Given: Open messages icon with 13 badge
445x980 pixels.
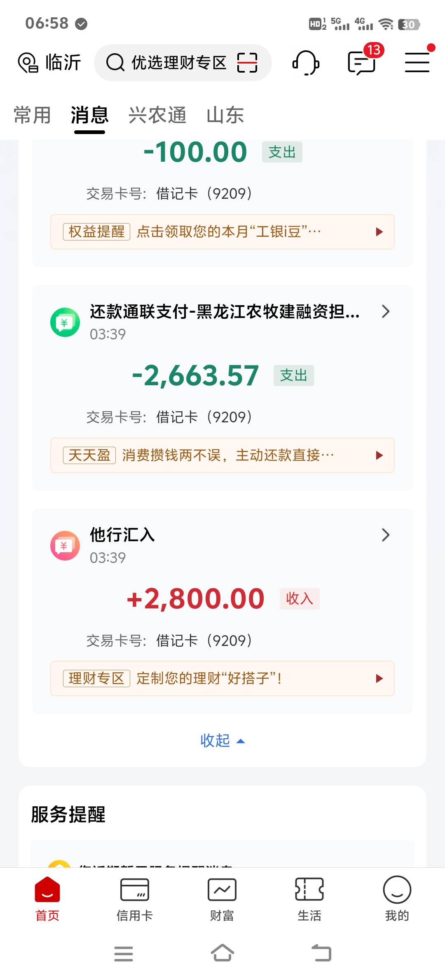Looking at the screenshot, I should [x=362, y=63].
